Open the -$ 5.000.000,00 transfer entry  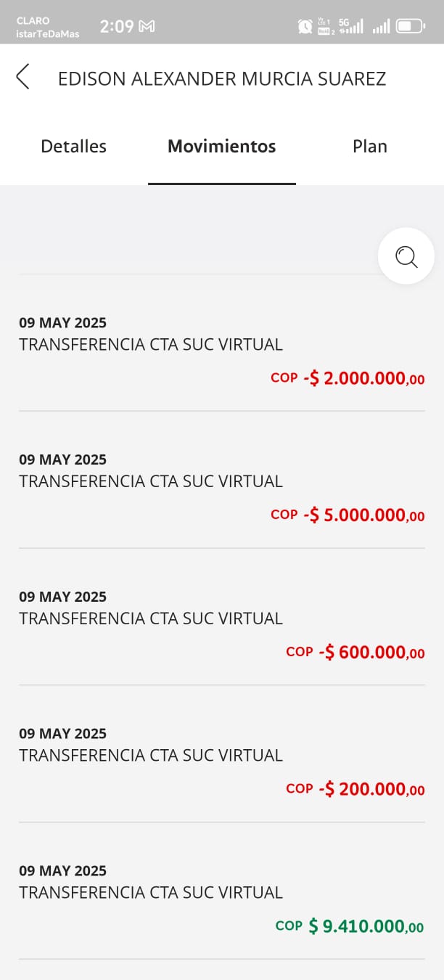pos(221,482)
